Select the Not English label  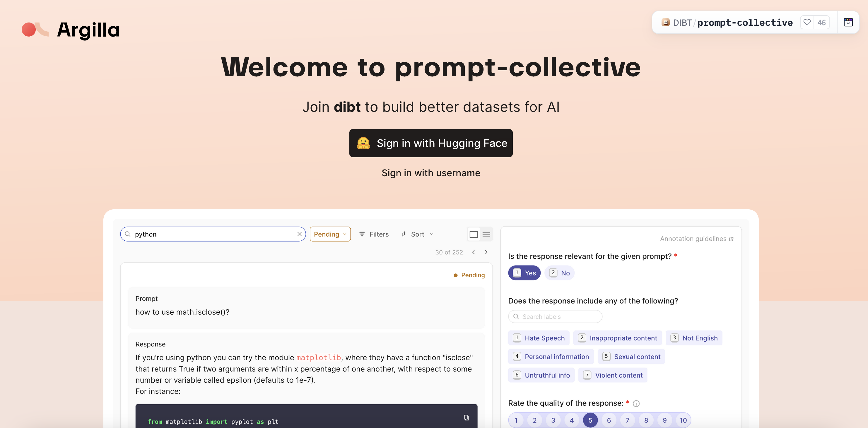tap(694, 338)
